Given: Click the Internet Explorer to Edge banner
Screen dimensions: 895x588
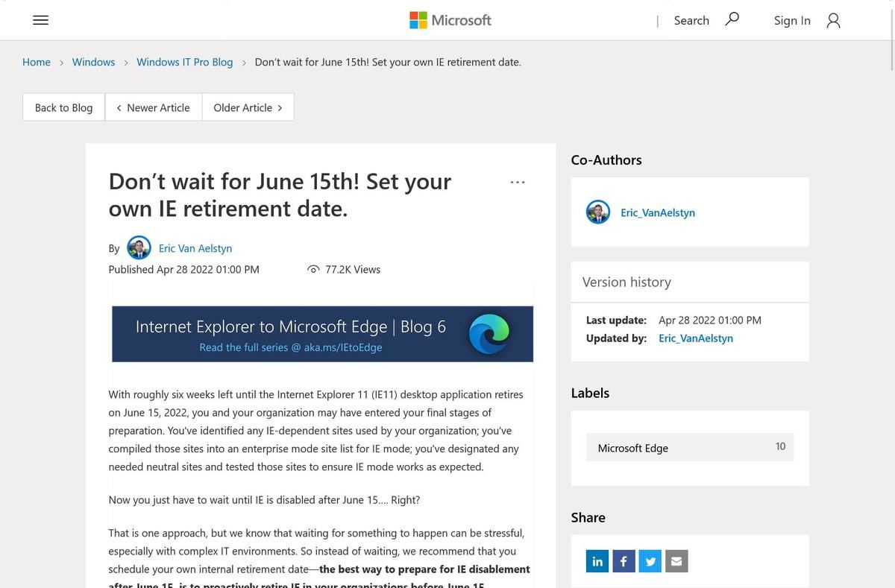Looking at the screenshot, I should (322, 334).
